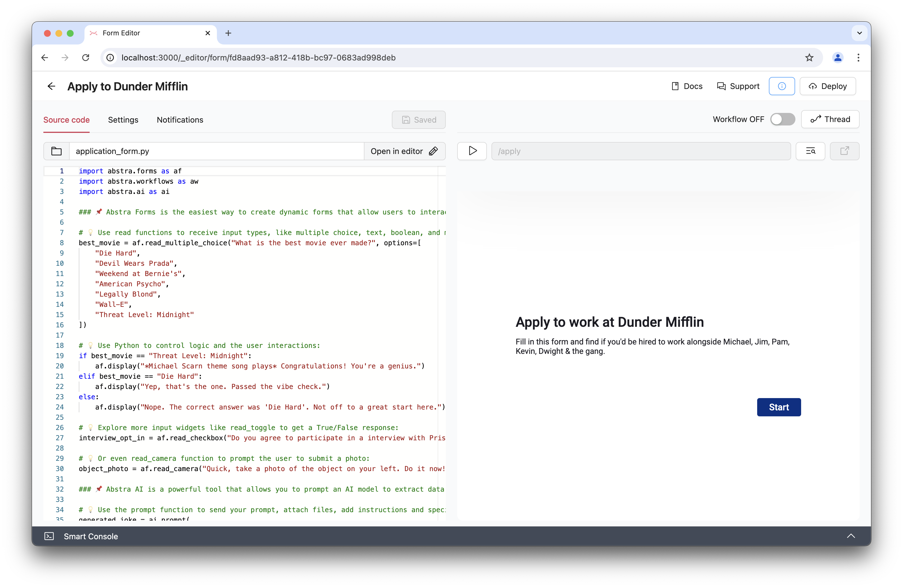903x588 pixels.
Task: Click Open in editor
Action: 404,151
